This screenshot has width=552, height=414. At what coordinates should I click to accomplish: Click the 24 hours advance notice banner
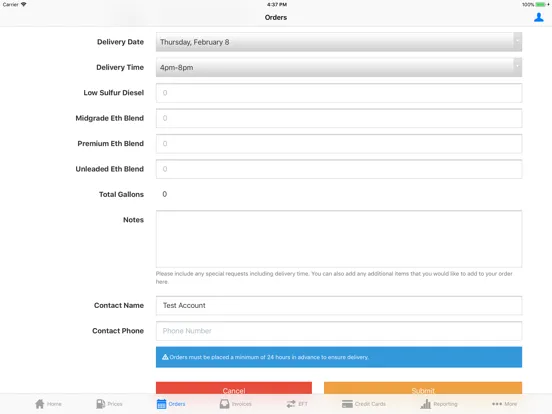[x=339, y=357]
